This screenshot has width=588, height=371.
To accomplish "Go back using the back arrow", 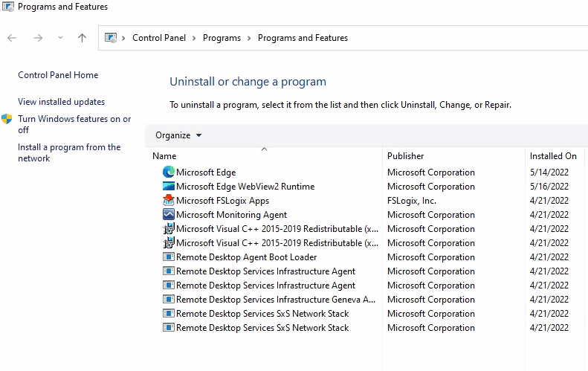I will coord(12,38).
